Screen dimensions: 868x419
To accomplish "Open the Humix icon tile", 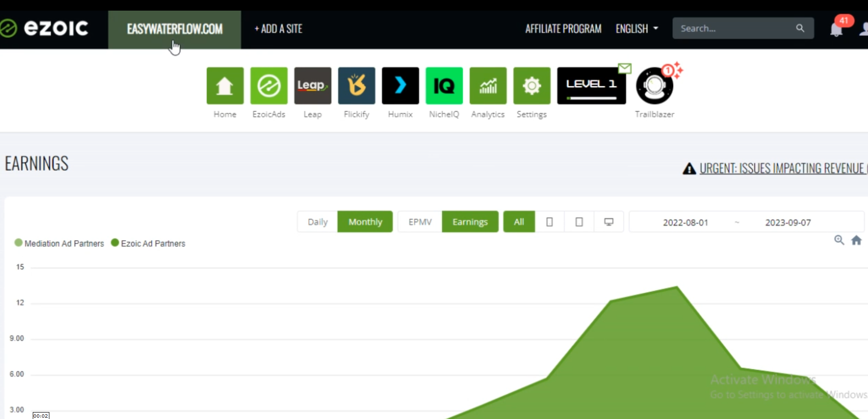I will pyautogui.click(x=400, y=86).
